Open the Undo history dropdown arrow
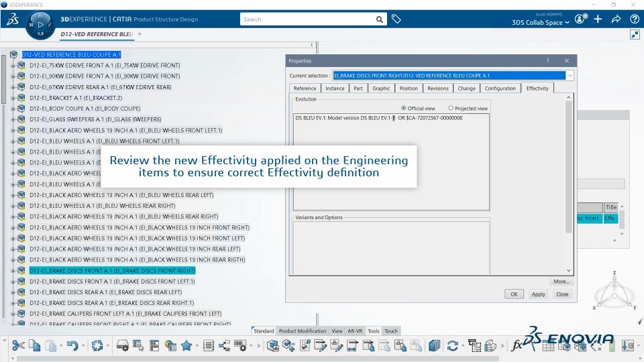The width and height of the screenshot is (644, 362). tap(83, 346)
